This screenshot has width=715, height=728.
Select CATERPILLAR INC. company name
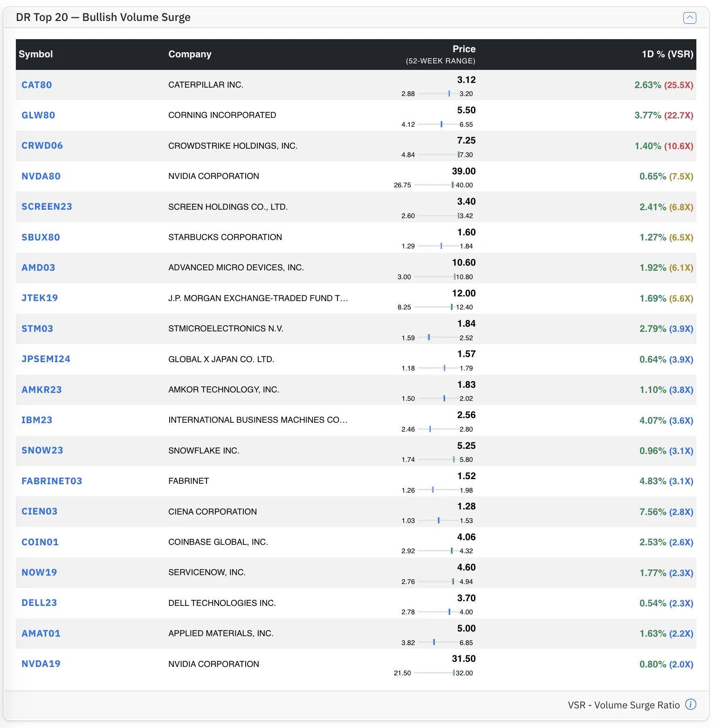tap(206, 85)
